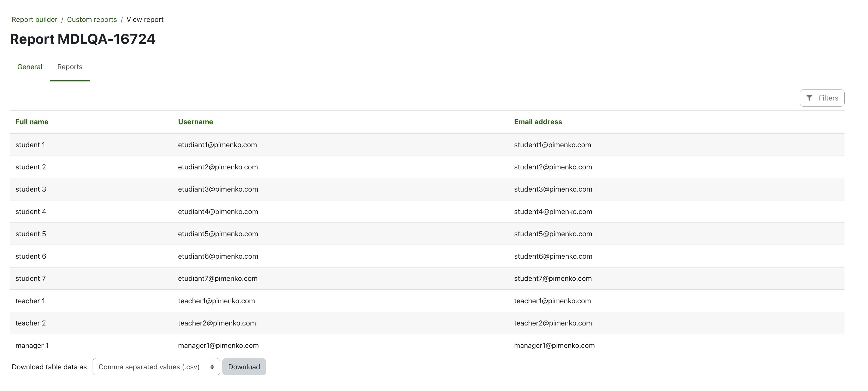Click manager1@pimenko.com in Email address column
This screenshot has width=868, height=391.
click(554, 346)
